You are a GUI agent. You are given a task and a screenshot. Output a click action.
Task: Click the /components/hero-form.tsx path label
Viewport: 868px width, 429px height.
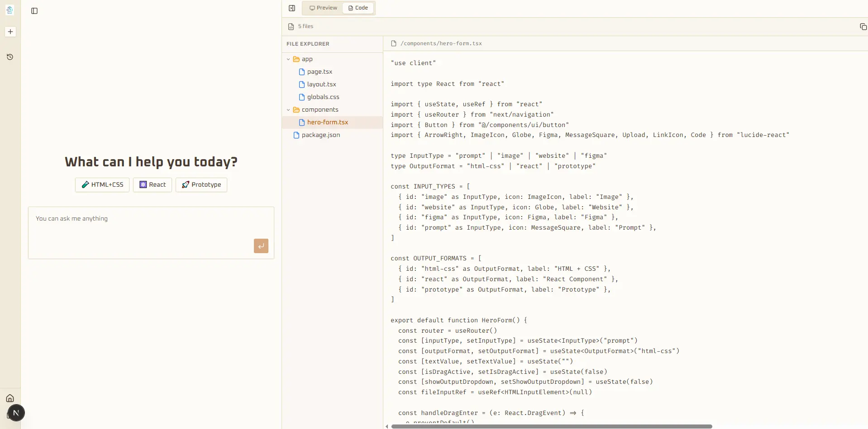tap(441, 43)
